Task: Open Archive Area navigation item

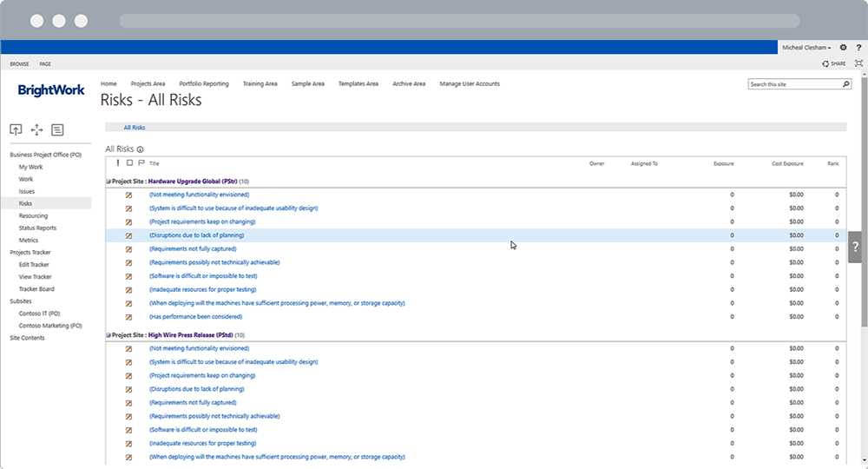Action: tap(409, 83)
